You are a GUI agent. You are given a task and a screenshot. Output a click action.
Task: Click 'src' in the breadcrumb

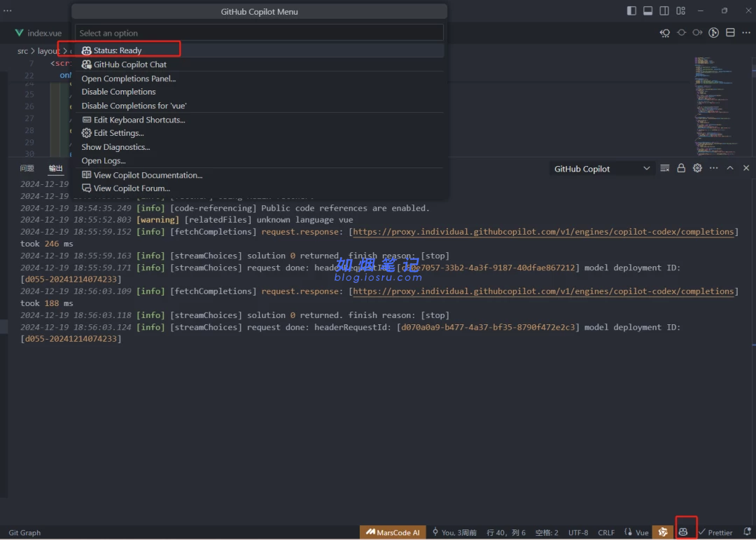point(22,50)
